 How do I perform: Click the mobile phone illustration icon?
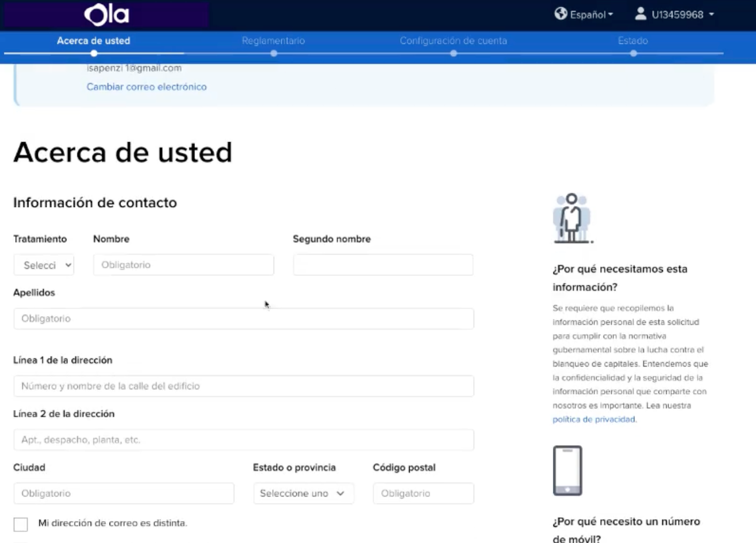click(x=568, y=470)
